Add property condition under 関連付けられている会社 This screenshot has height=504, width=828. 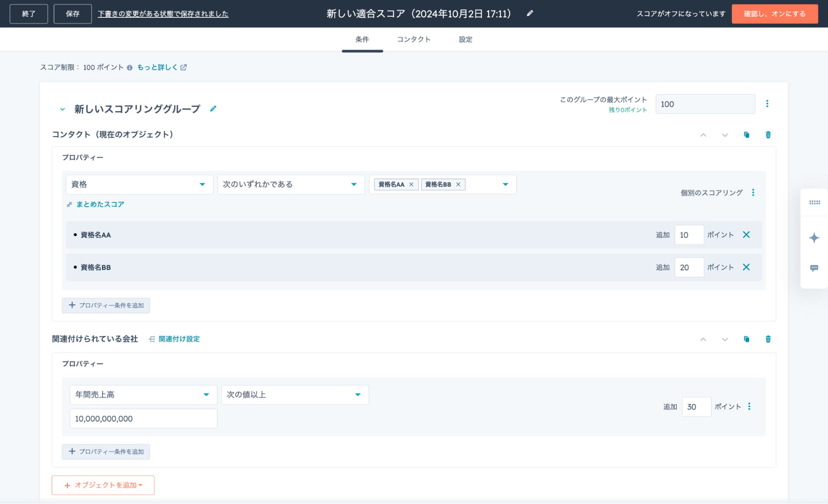click(x=106, y=451)
